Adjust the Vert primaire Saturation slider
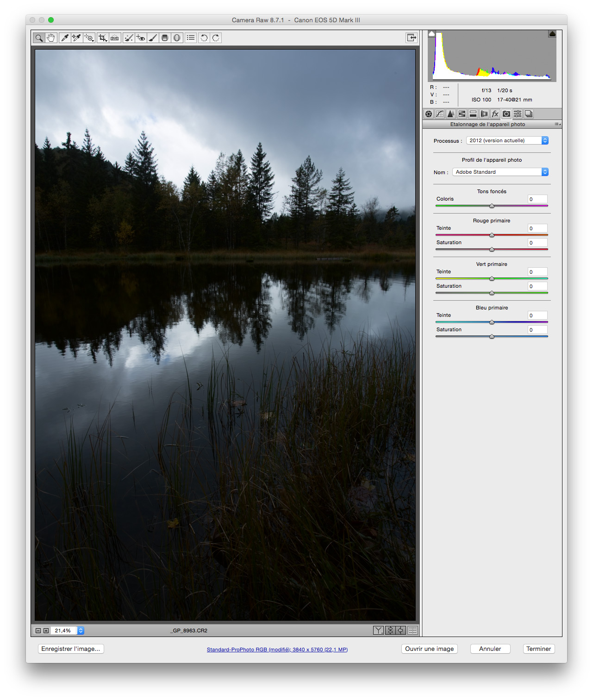 coord(492,293)
